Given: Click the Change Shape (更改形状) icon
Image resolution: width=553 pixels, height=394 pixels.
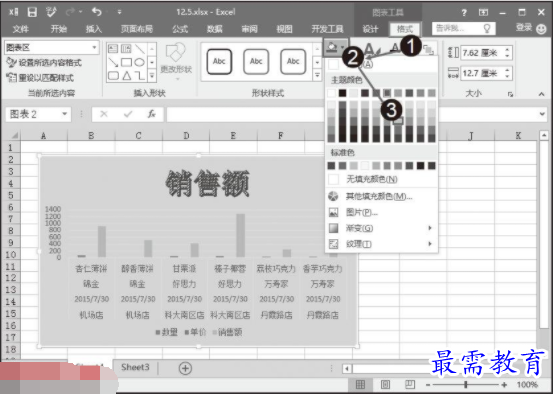Looking at the screenshot, I should [175, 54].
